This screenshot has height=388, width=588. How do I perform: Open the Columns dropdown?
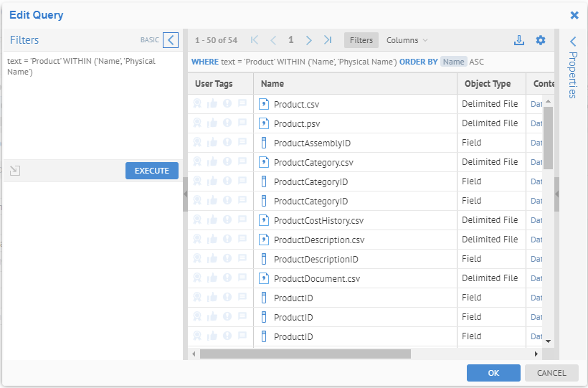(407, 40)
